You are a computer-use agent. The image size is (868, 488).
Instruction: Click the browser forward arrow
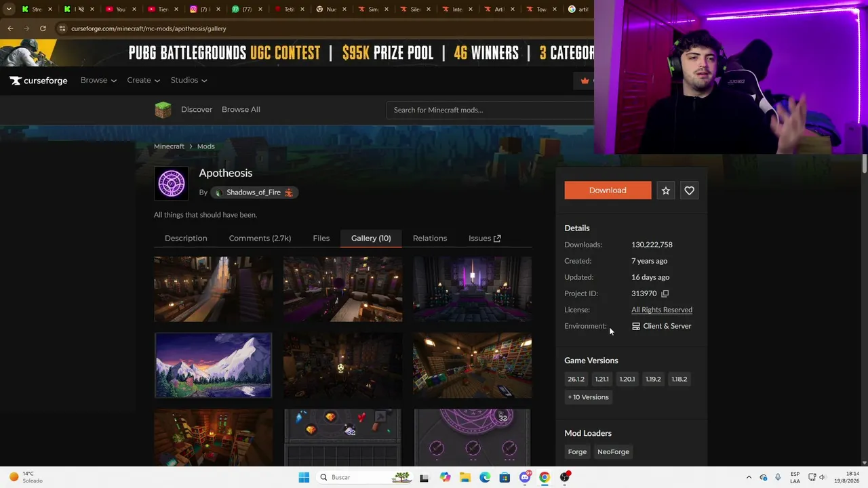tap(26, 28)
